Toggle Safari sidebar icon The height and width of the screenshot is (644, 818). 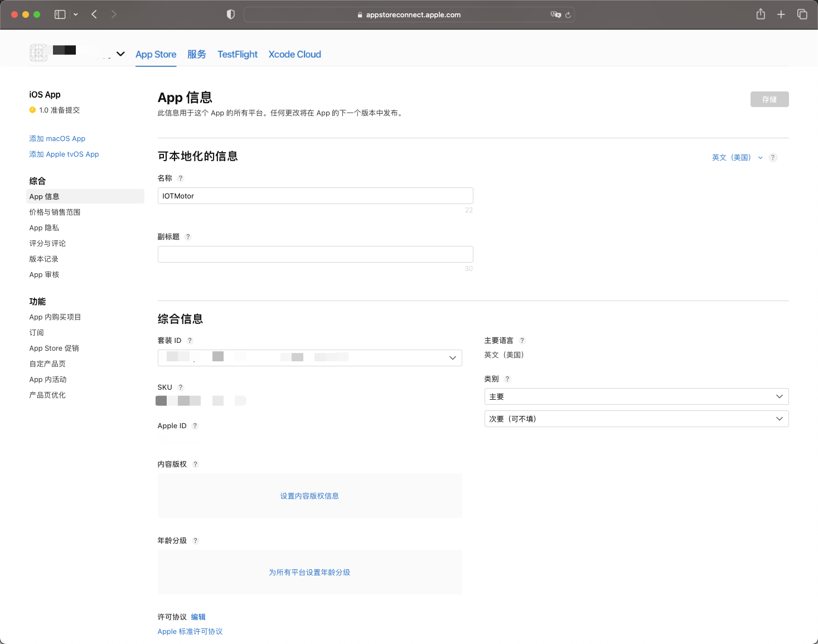pyautogui.click(x=60, y=14)
